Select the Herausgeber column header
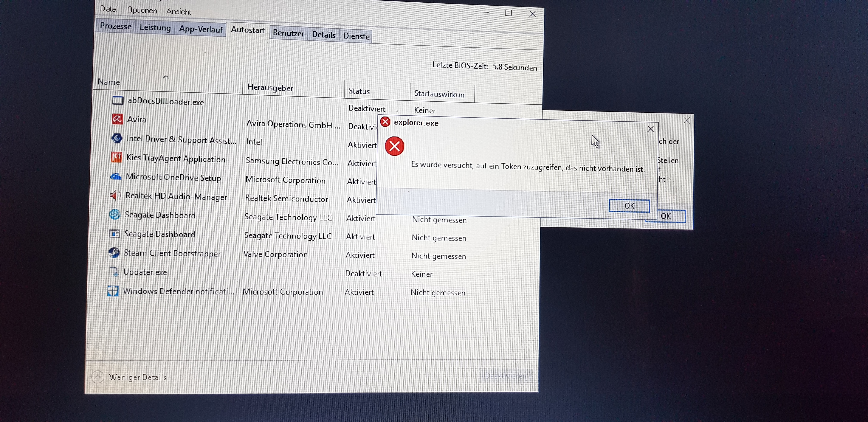 [270, 88]
